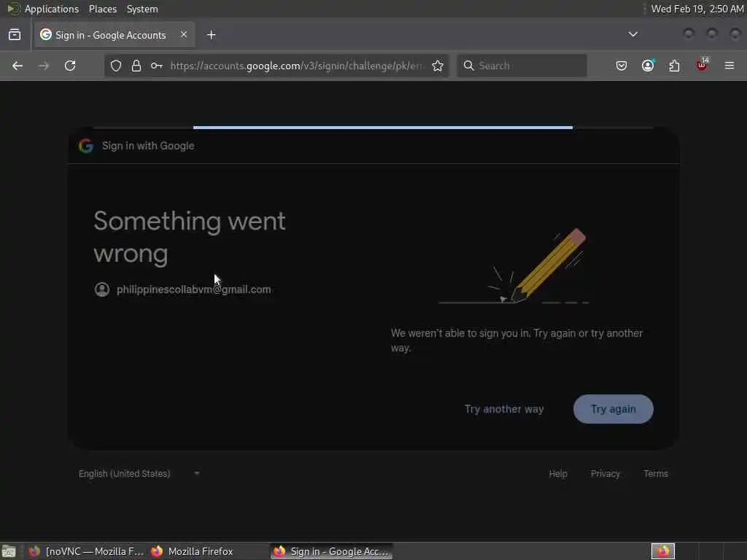Click the Firefox workspace switcher icon

pyautogui.click(x=662, y=551)
